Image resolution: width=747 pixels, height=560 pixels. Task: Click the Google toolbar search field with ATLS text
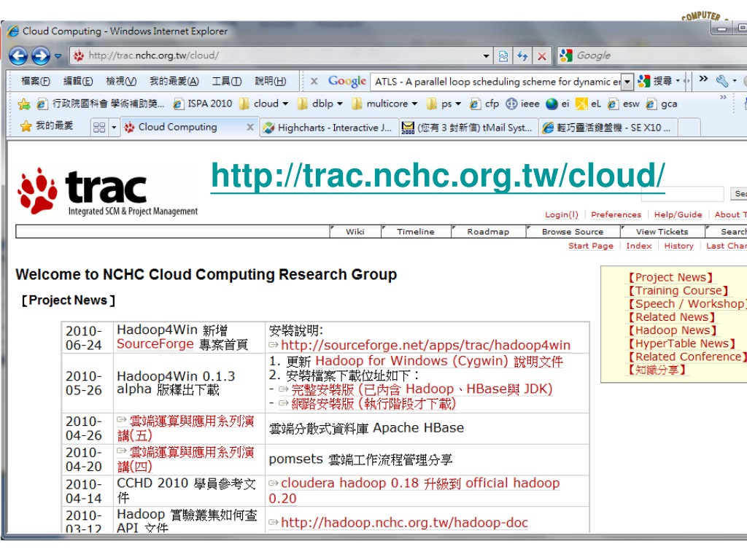coord(498,82)
